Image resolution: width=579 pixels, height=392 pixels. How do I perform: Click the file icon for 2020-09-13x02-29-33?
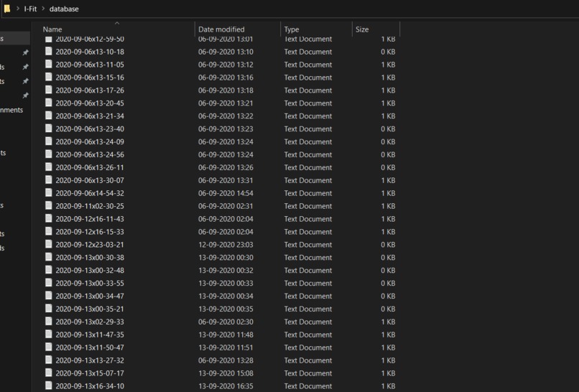(48, 322)
